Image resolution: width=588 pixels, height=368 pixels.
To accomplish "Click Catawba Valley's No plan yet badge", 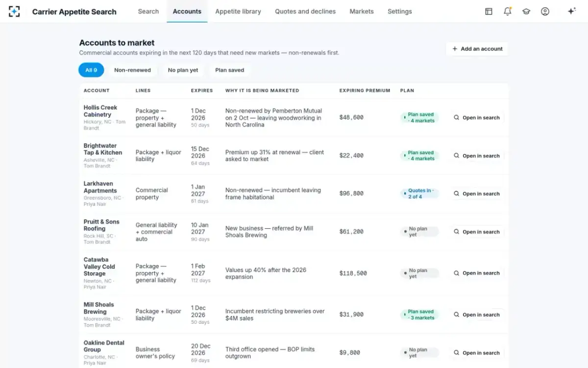I will click(x=419, y=273).
